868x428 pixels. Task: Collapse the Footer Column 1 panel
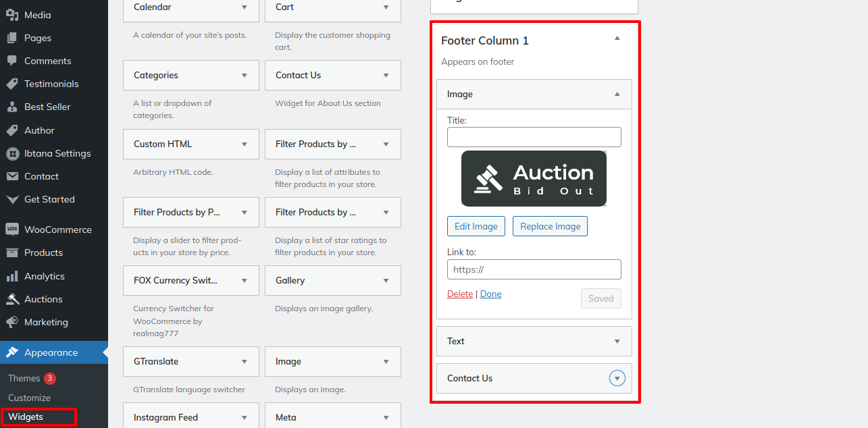(x=617, y=39)
